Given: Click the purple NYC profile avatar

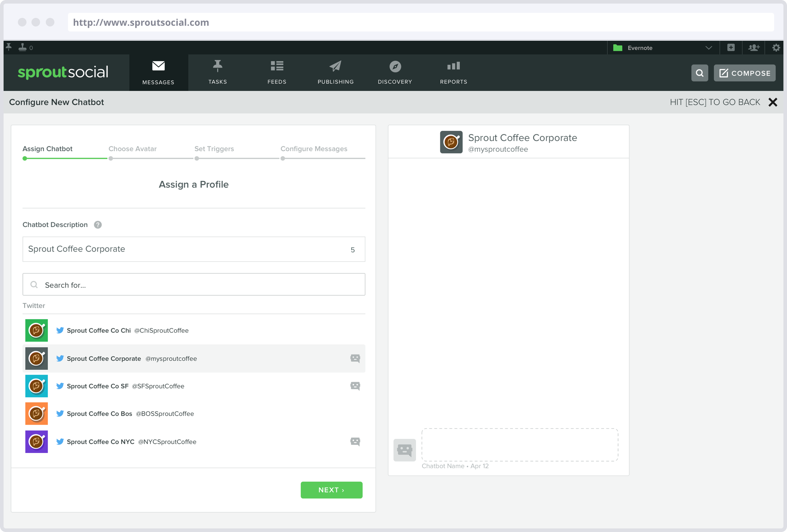Looking at the screenshot, I should coord(36,442).
